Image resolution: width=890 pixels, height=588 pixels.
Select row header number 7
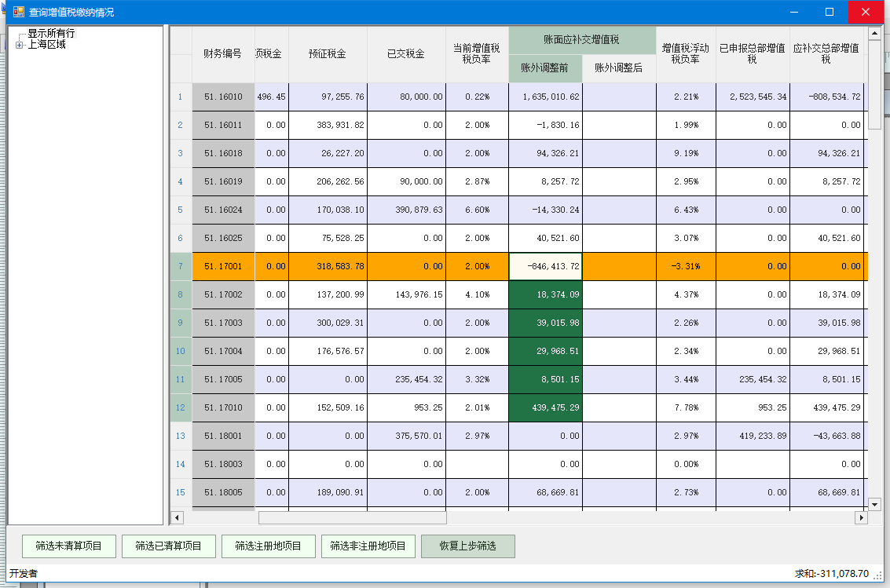[x=181, y=266]
